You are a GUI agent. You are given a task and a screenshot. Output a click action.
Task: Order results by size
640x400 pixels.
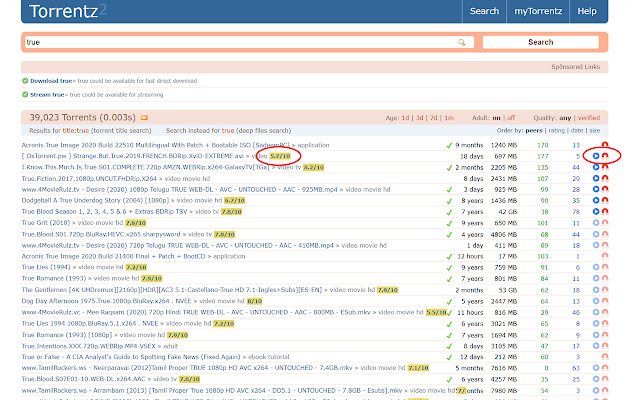pos(595,131)
